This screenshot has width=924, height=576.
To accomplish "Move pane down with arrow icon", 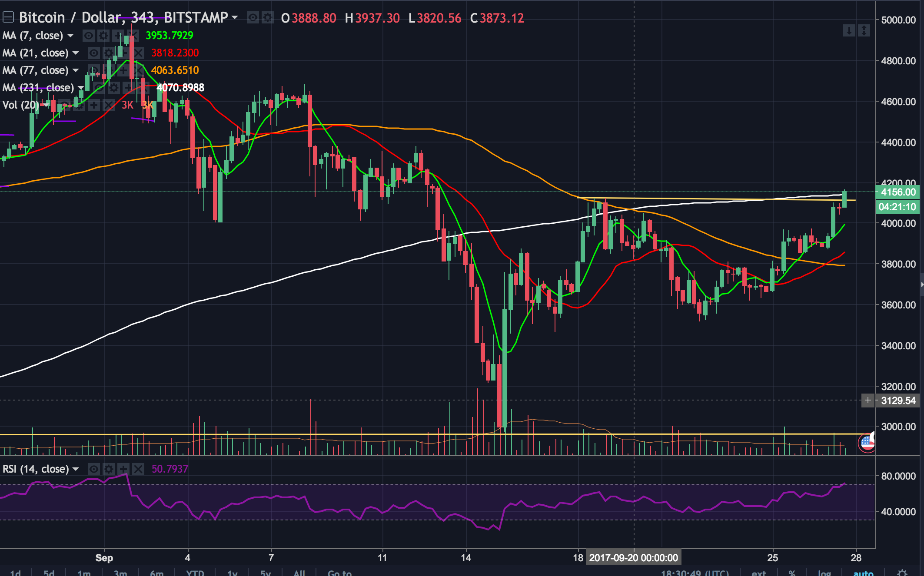I will [x=849, y=30].
